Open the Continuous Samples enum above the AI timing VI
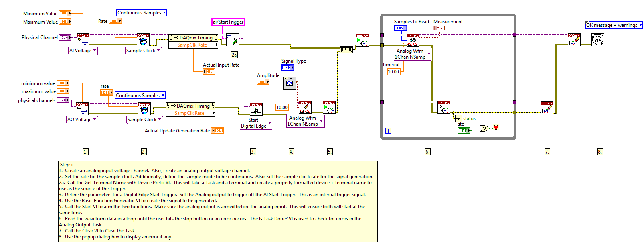 pos(142,13)
